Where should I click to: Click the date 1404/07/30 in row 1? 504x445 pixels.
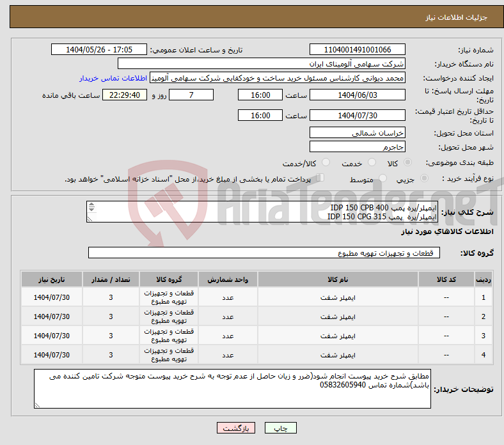click(x=51, y=297)
